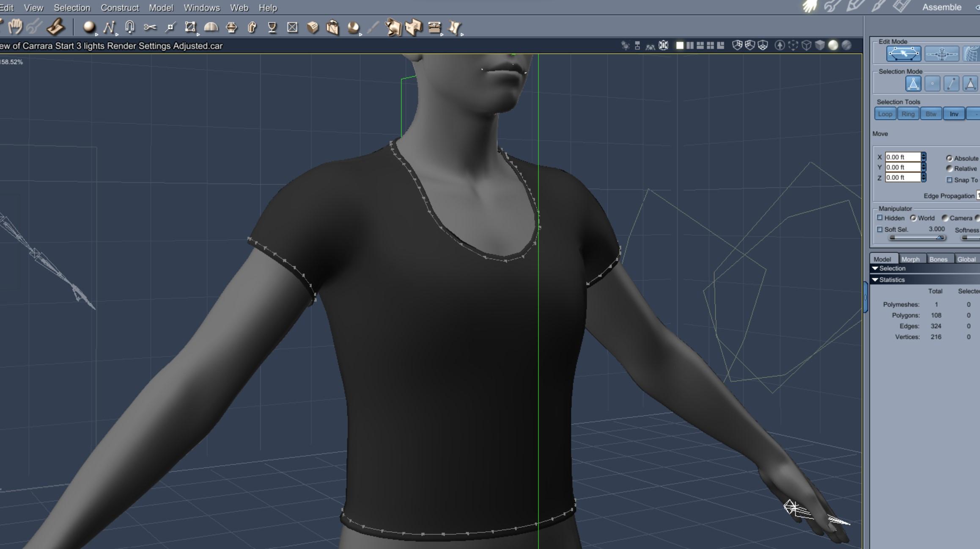Click the Loop selection button
Screen dimensions: 980x549
tap(885, 114)
